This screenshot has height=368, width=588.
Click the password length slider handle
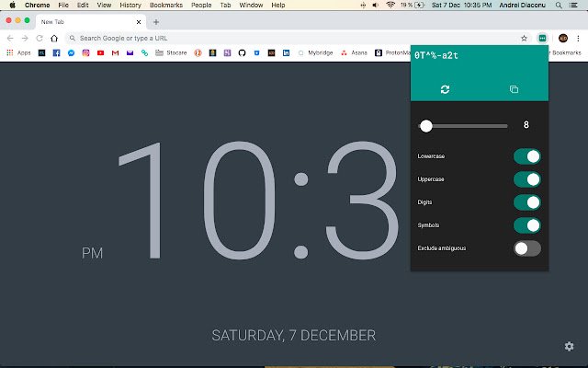coord(426,126)
